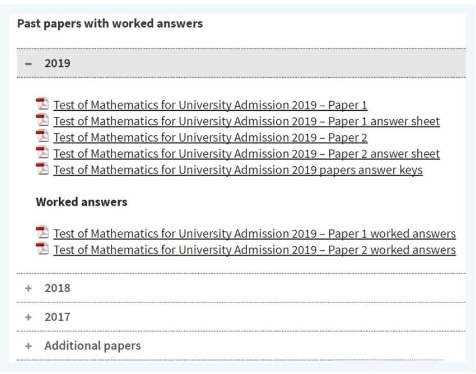Viewport: 476px width, 374px height.
Task: Open 2019 Paper 2 answer sheet link
Action: (x=247, y=154)
